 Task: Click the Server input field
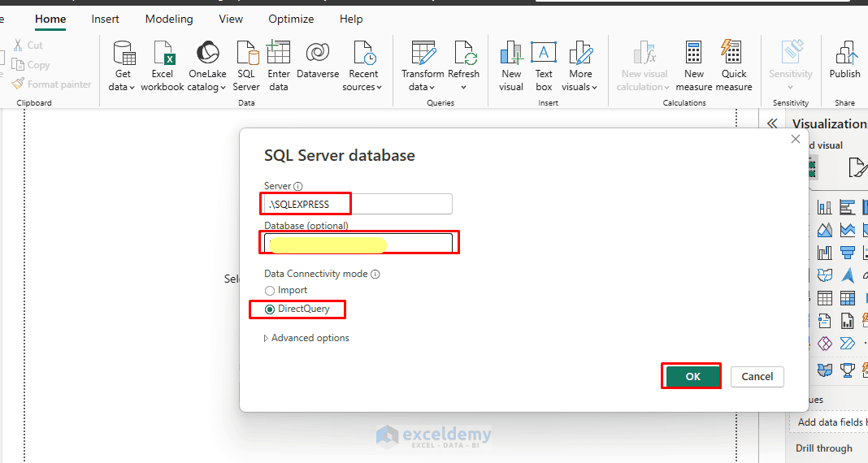tap(358, 204)
